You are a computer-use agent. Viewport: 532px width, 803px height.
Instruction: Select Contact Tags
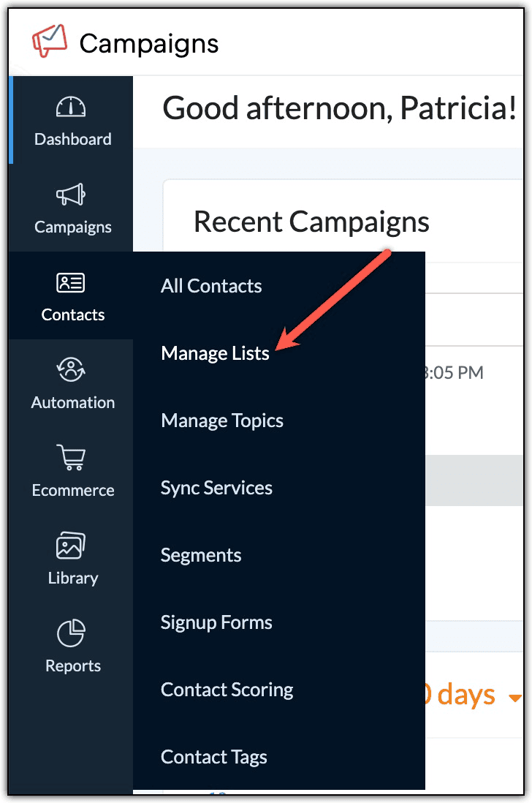pyautogui.click(x=213, y=757)
